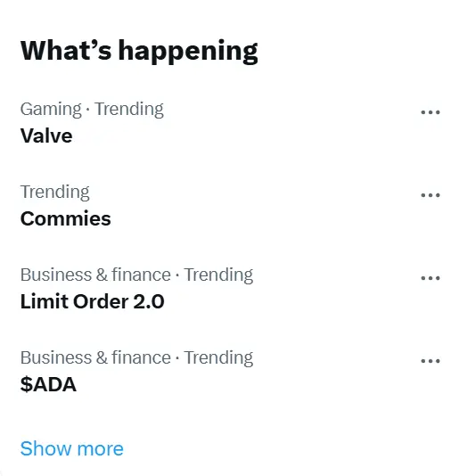
Task: Open the more options dots beside Commies
Action: point(430,195)
